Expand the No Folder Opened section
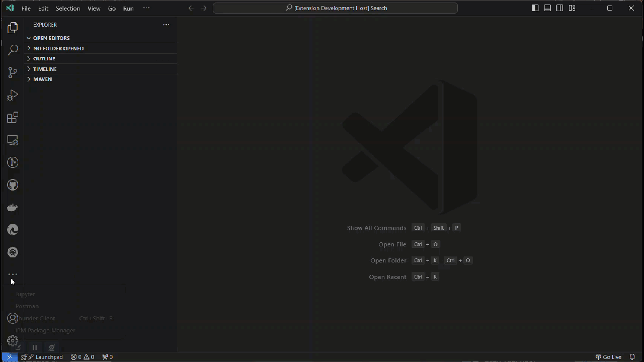The height and width of the screenshot is (362, 644). [x=102, y=48]
